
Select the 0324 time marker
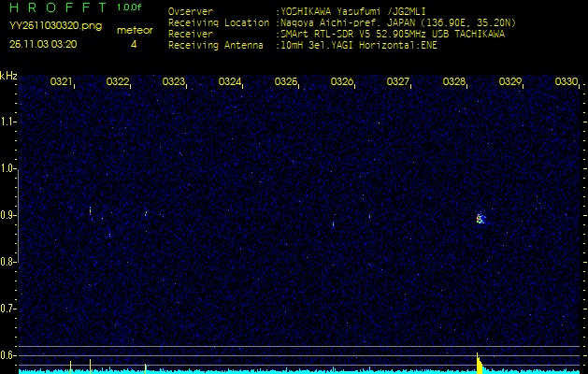[x=229, y=81]
